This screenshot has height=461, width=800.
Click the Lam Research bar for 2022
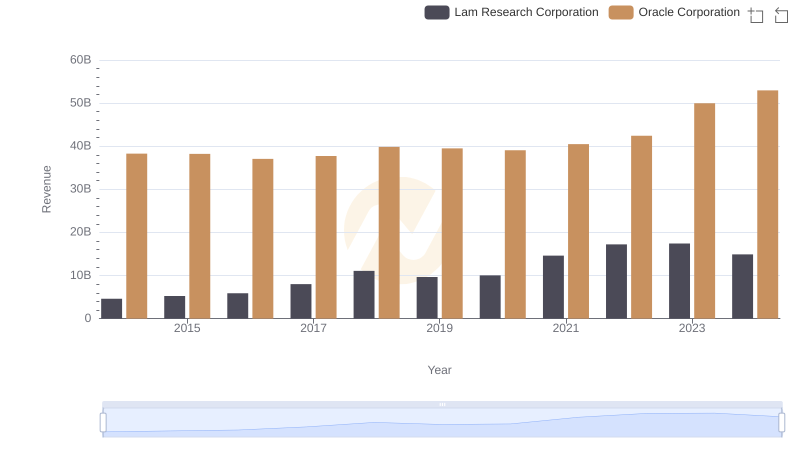616,281
